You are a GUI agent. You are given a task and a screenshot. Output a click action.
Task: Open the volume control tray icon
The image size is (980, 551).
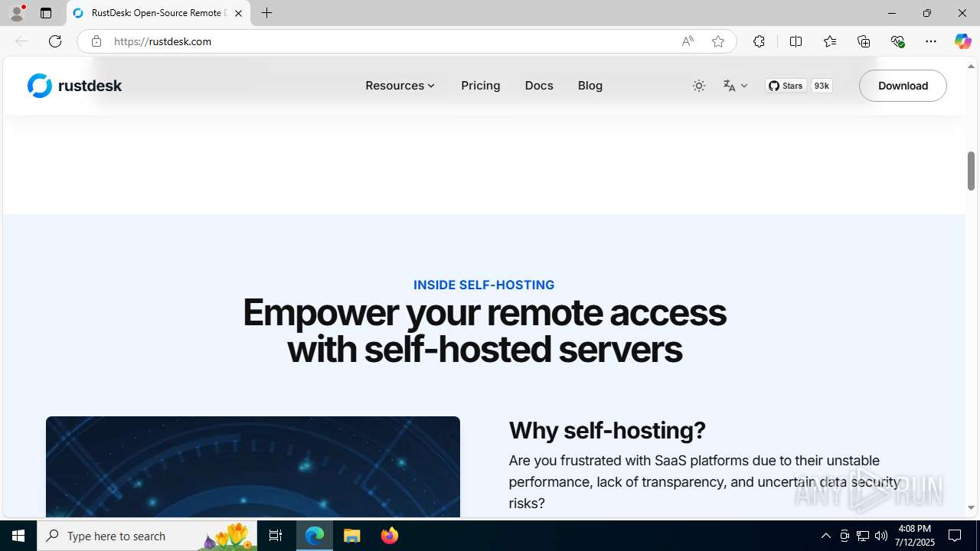(880, 536)
